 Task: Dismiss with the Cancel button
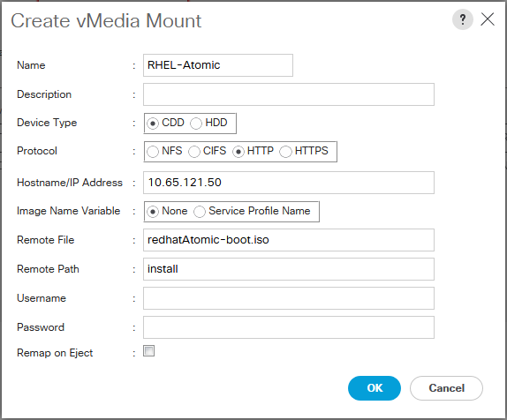446,388
